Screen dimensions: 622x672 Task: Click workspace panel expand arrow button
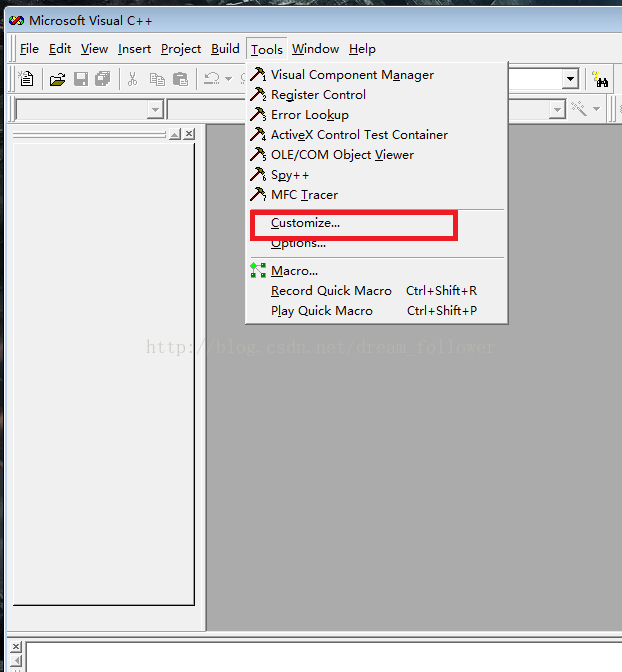click(x=175, y=134)
